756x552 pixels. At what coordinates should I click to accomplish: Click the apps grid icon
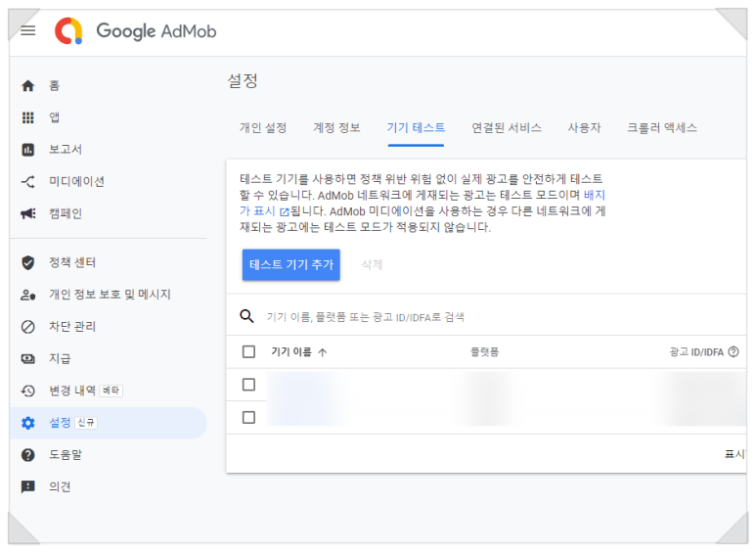click(28, 117)
